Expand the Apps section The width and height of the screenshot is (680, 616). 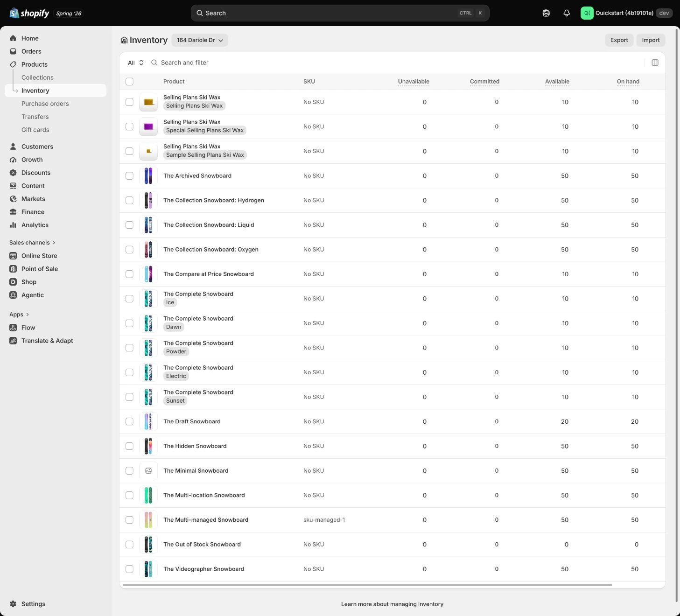[19, 315]
